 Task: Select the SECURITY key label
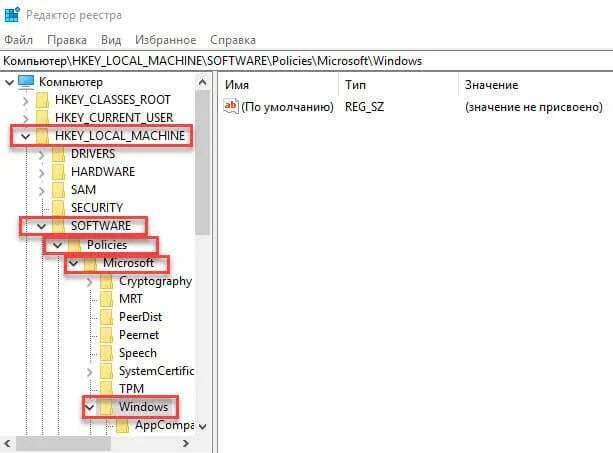coord(97,208)
